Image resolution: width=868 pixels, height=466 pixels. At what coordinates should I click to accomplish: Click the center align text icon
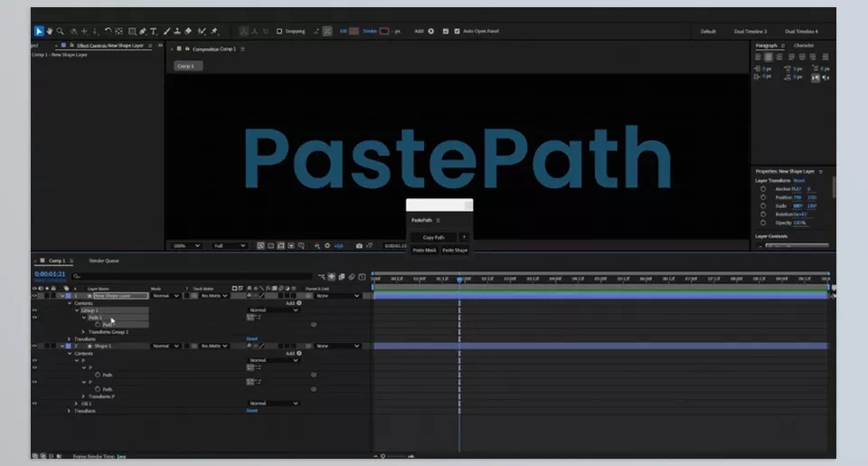point(769,57)
